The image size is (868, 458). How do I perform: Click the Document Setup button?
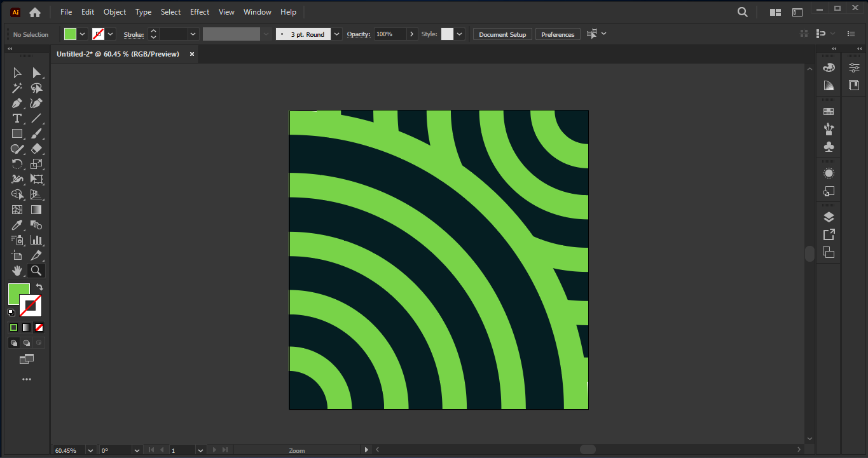coord(502,34)
